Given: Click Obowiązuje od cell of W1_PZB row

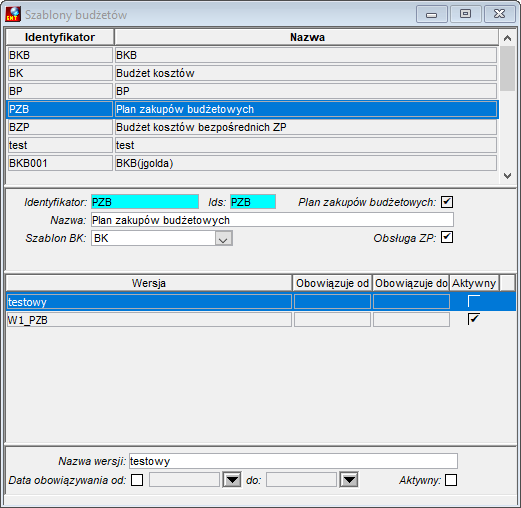Looking at the screenshot, I should tap(332, 320).
